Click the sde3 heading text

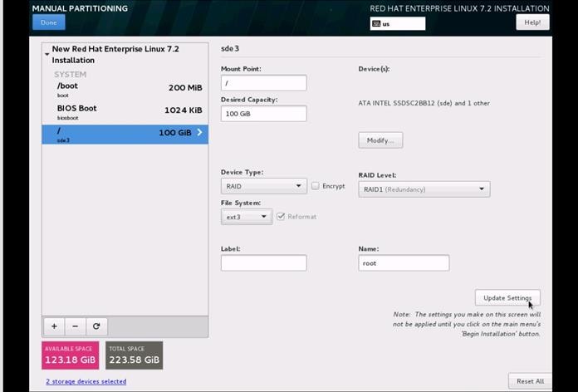(x=230, y=48)
